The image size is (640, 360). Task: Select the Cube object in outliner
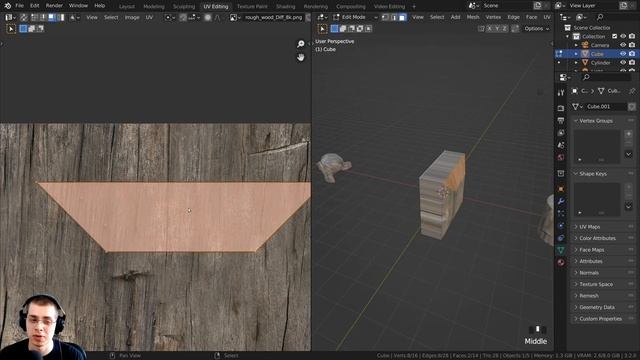pos(597,54)
